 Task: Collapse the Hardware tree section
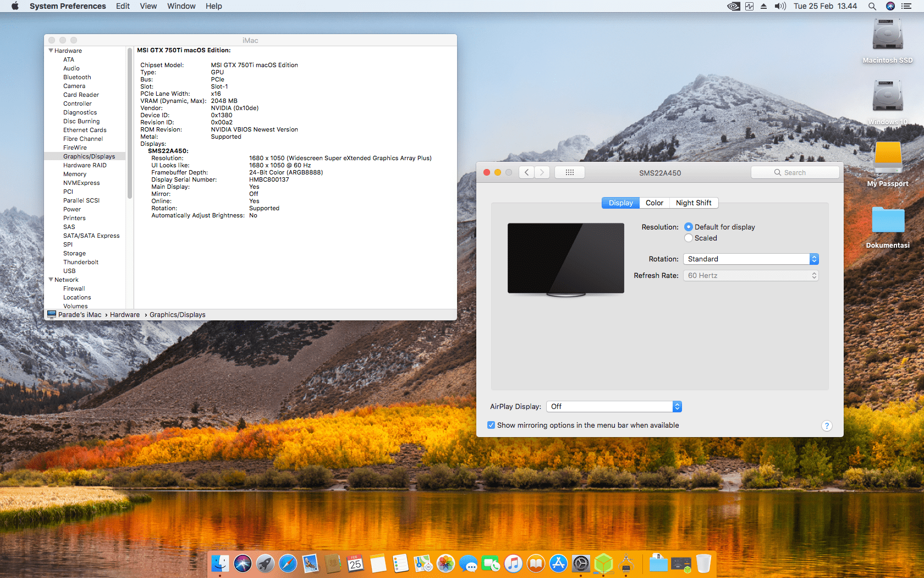(51, 51)
